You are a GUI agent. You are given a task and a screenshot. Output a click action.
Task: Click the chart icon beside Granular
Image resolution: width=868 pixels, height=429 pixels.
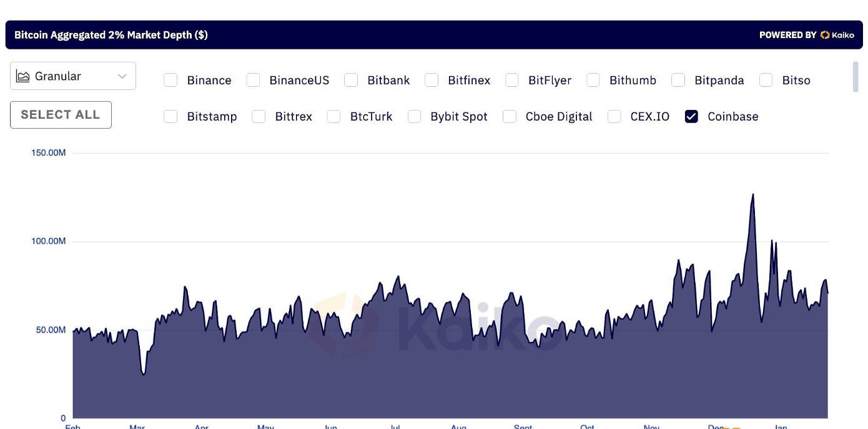pos(23,76)
